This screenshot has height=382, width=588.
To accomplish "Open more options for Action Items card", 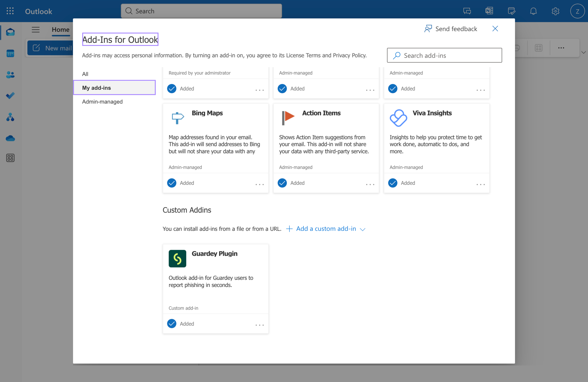I will pos(370,184).
